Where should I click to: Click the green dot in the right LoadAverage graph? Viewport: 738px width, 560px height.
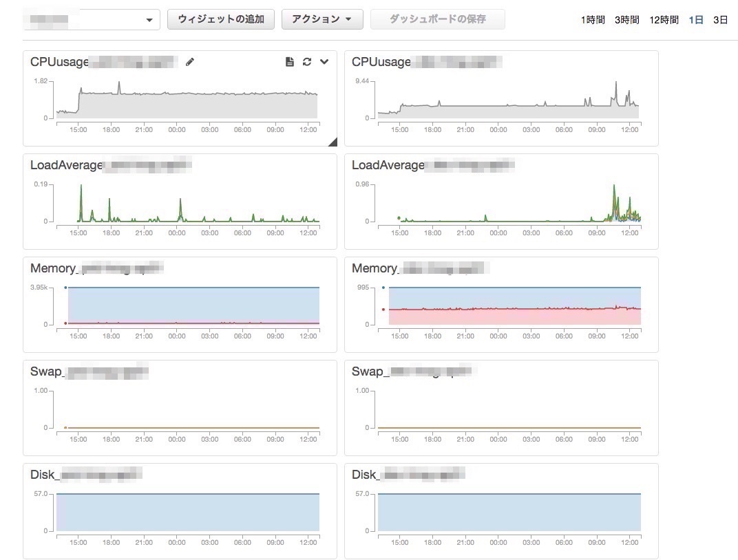point(399,218)
